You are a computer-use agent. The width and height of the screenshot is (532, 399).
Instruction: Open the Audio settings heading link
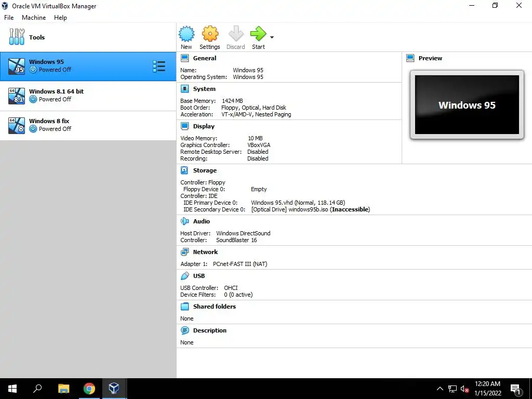[202, 221]
